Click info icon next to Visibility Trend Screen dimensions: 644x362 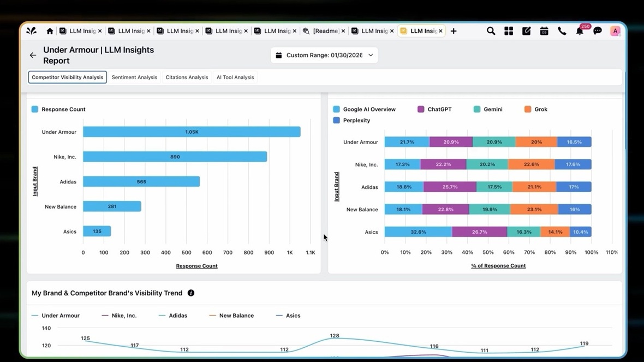(x=191, y=293)
